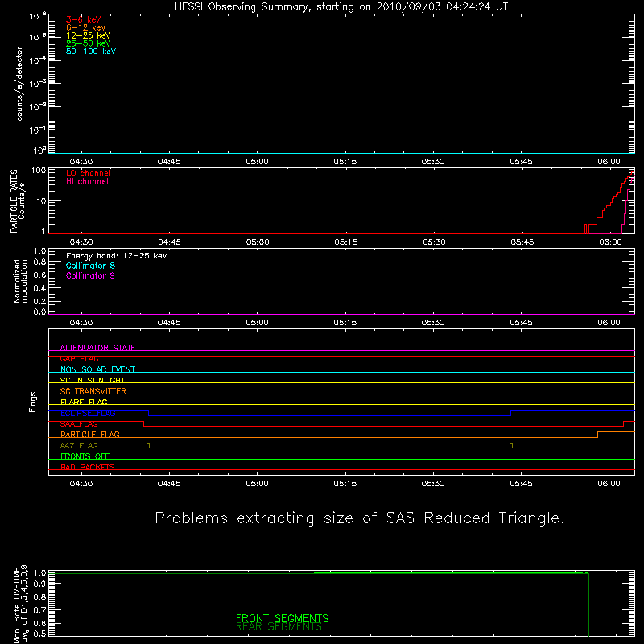Click the PARTICLE_FLAG label
Image resolution: width=644 pixels, height=644 pixels.
[90, 435]
